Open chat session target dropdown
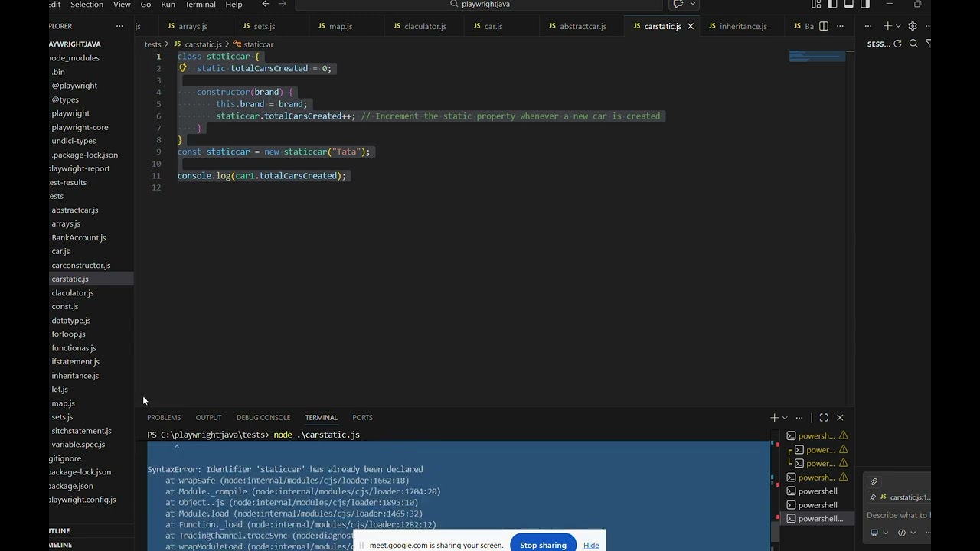This screenshot has width=980, height=551. 878,533
